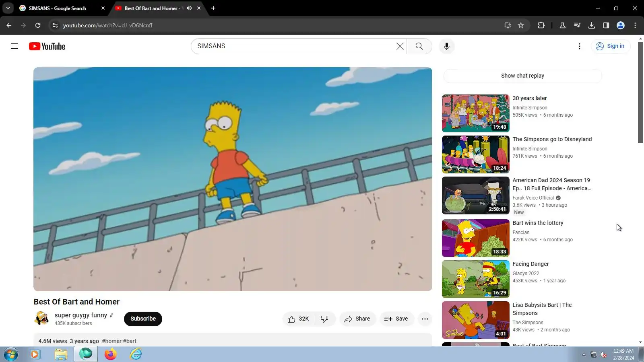The height and width of the screenshot is (362, 644).
Task: Switch to SIMSANS Google Search tab
Action: pos(58,8)
